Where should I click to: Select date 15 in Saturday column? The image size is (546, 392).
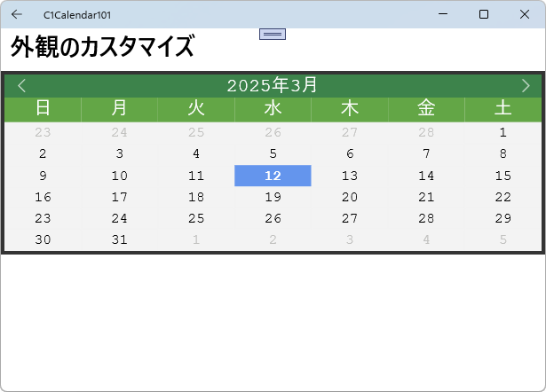click(502, 176)
